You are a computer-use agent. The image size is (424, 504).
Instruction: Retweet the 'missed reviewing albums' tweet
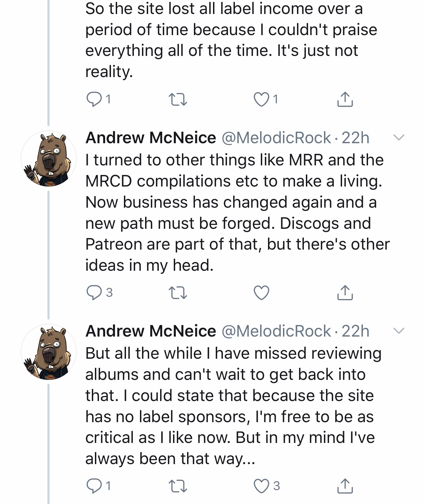(178, 486)
